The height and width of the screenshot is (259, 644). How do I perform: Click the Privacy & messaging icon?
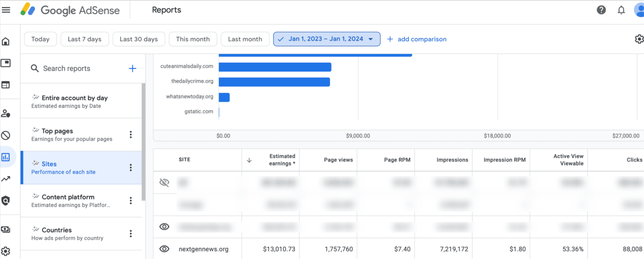tap(6, 114)
